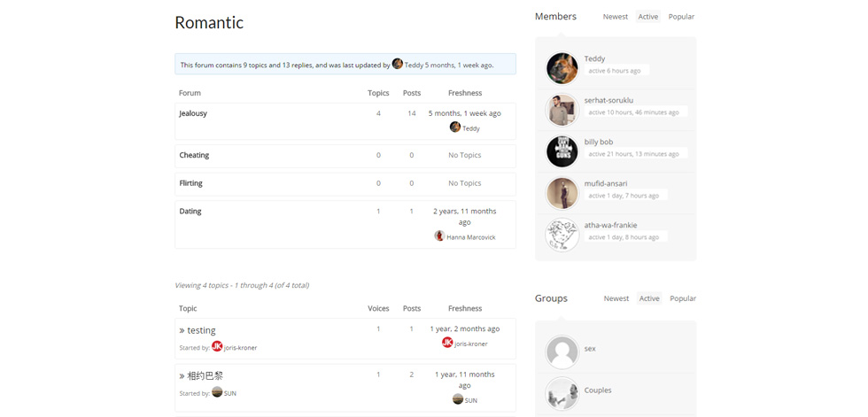Screen dimensions: 868x417
Task: Show Newest members tab
Action: [x=615, y=17]
